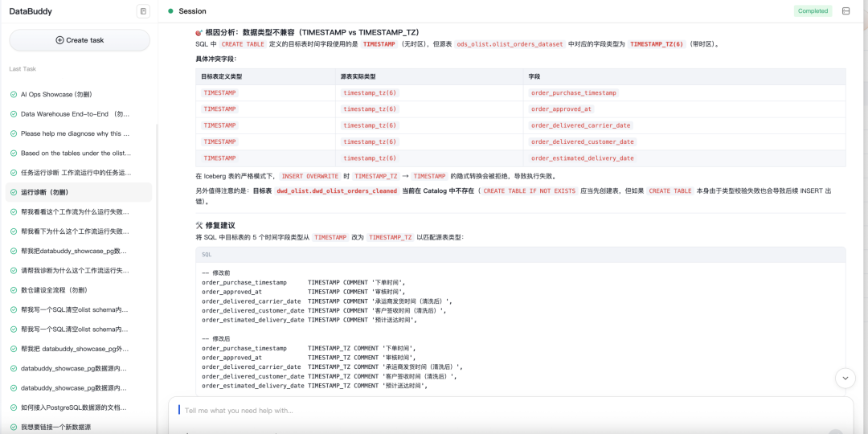Open the task '运行诊断（勿删）'
Screen dimensions: 868x434
pos(79,192)
